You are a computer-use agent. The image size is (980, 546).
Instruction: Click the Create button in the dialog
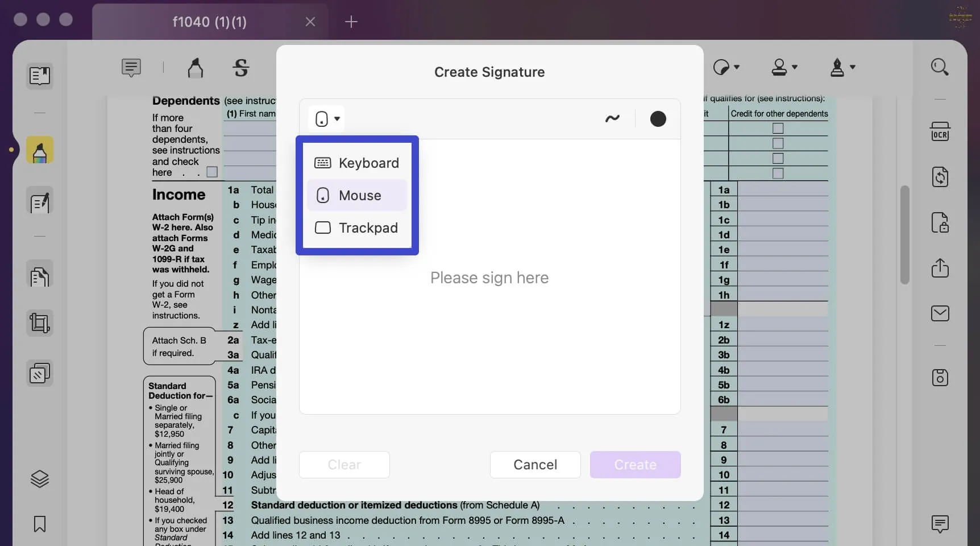(x=635, y=464)
